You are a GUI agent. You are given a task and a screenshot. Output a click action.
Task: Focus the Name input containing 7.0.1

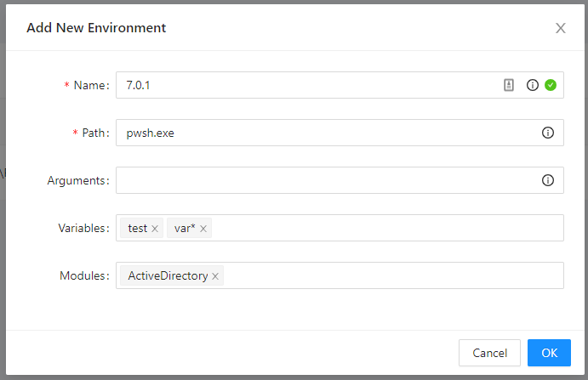tap(307, 85)
